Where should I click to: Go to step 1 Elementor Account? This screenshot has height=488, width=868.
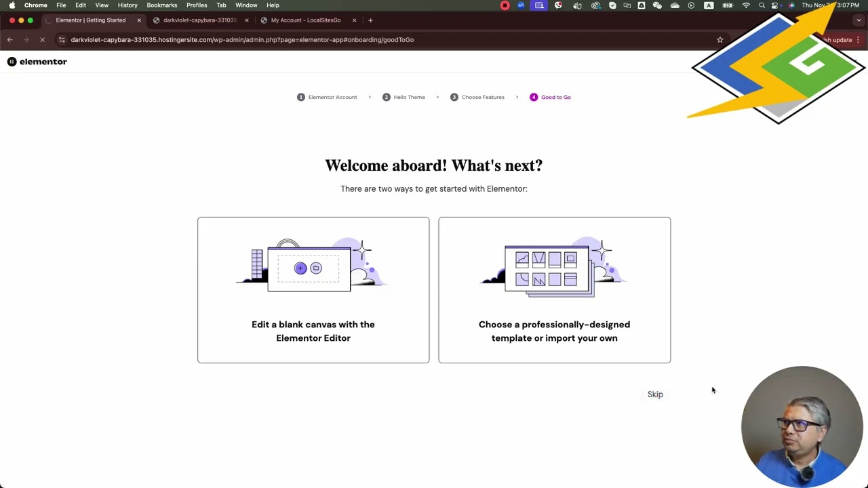pos(327,97)
